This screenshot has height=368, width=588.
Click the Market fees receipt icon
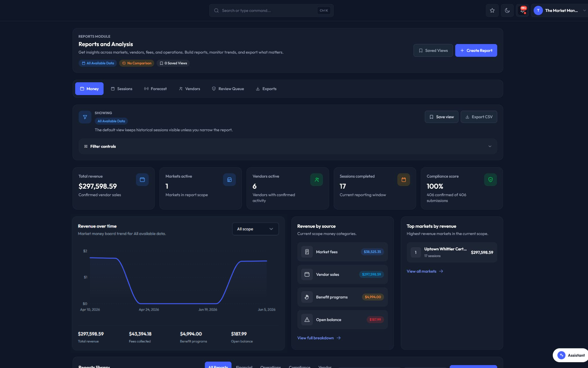pos(307,252)
